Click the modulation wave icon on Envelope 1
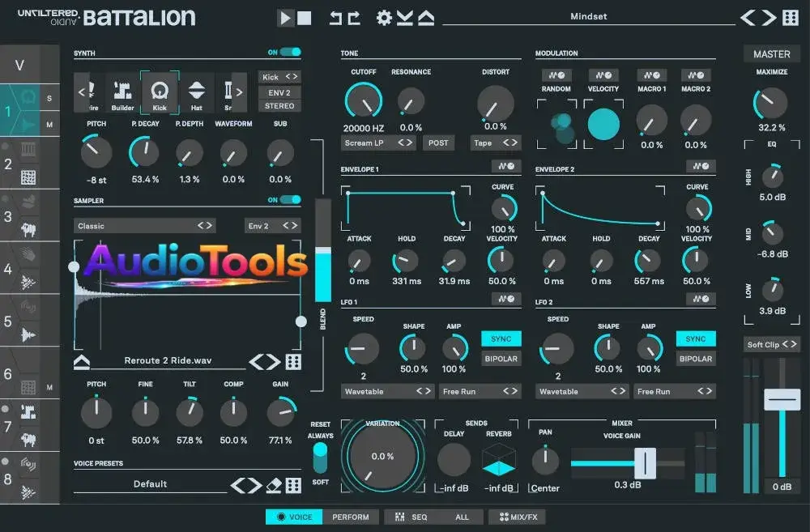 (x=505, y=168)
